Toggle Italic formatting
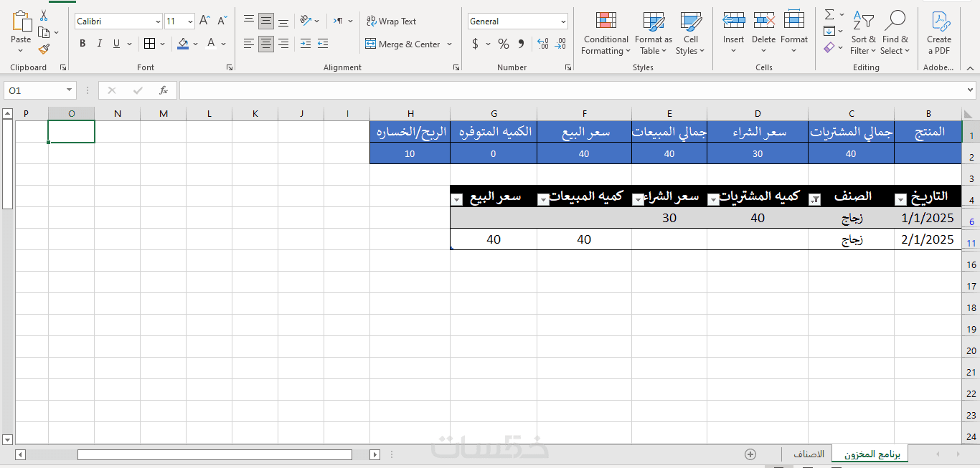This screenshot has width=980, height=468. [100, 44]
